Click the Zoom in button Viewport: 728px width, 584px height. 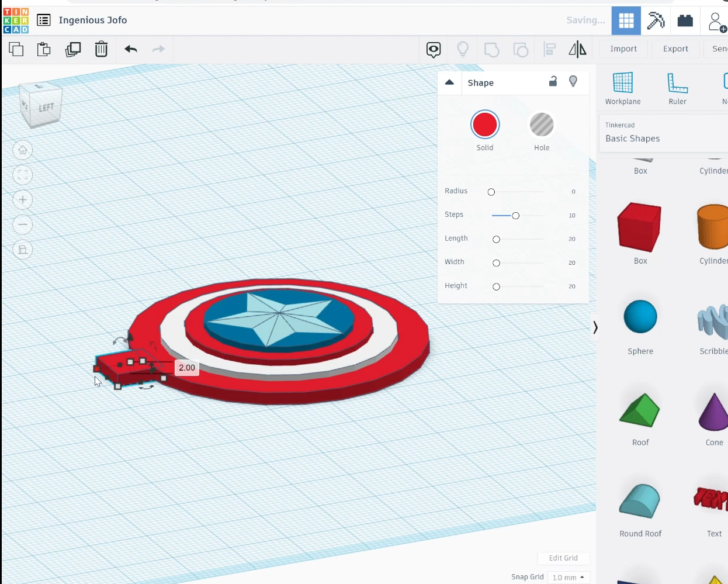click(x=23, y=200)
